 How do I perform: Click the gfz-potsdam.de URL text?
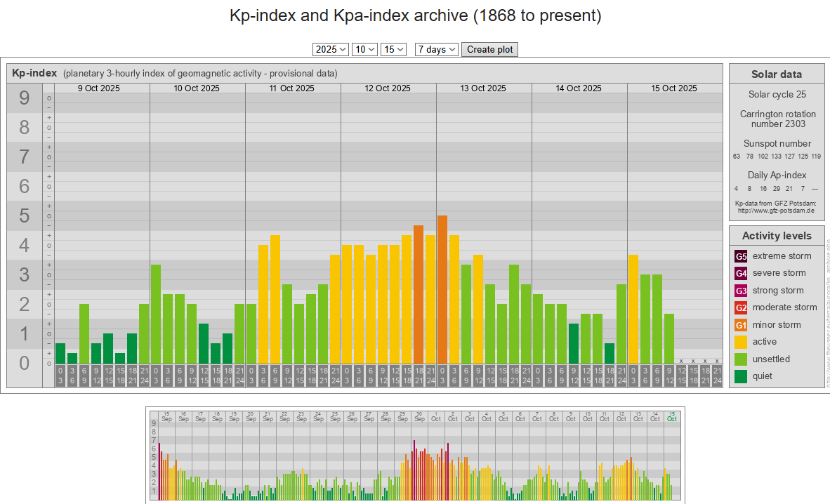pos(776,211)
